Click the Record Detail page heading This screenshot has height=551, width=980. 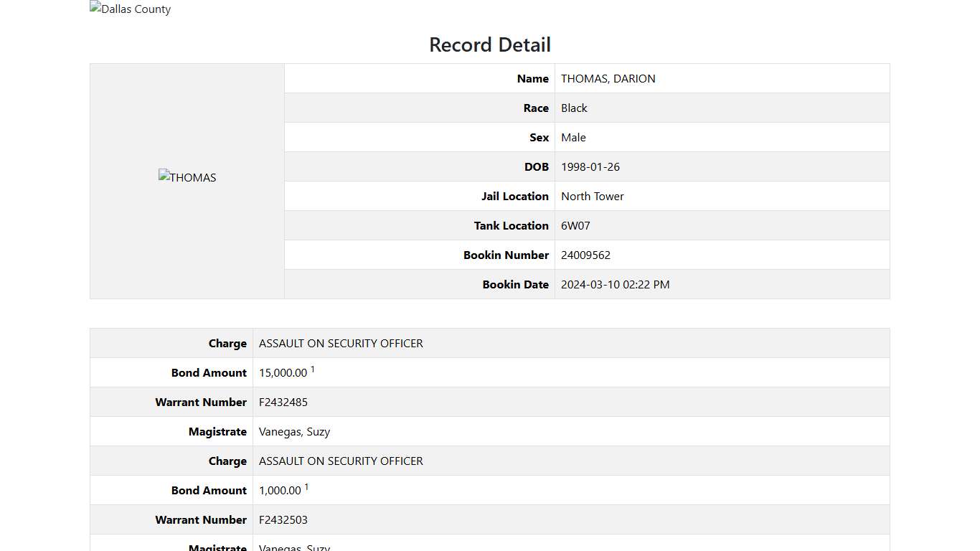click(x=490, y=44)
